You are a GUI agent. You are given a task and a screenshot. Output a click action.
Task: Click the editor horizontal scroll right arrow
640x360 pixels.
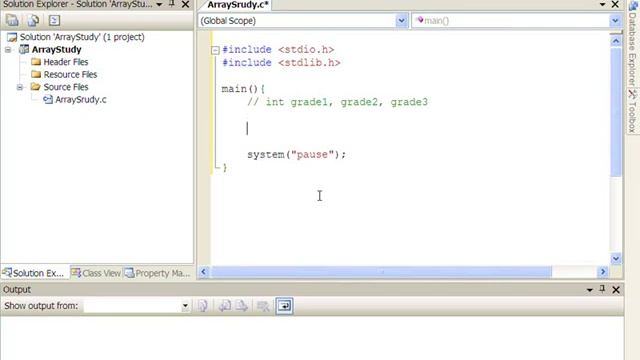(x=603, y=272)
